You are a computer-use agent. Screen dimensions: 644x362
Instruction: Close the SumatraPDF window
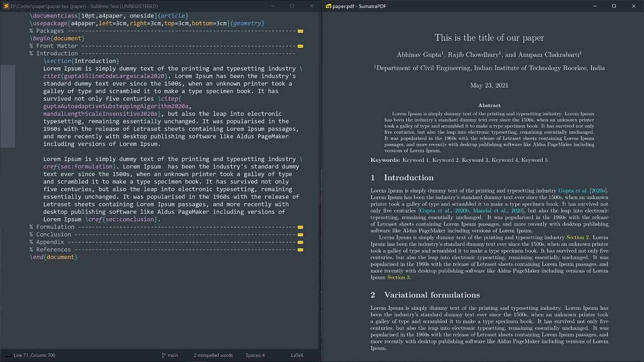633,6
